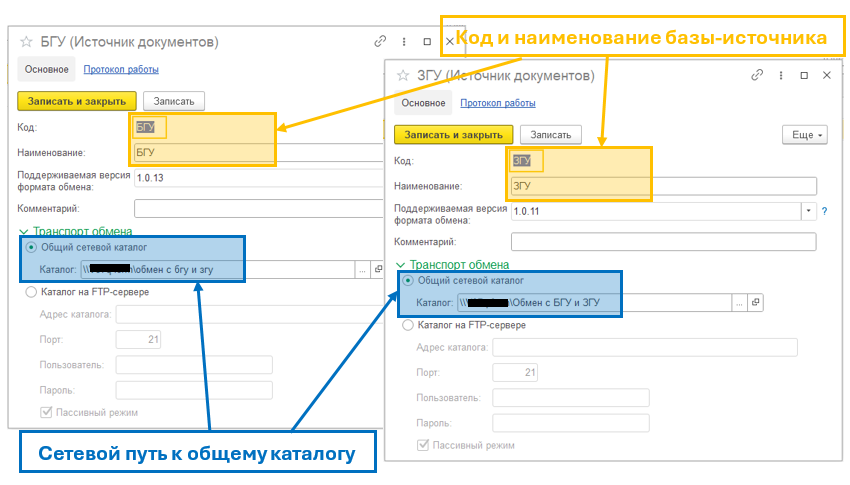Viewport: 850px width, 485px height.
Task: Open catalog icon in БГУ window
Action: tap(378, 269)
